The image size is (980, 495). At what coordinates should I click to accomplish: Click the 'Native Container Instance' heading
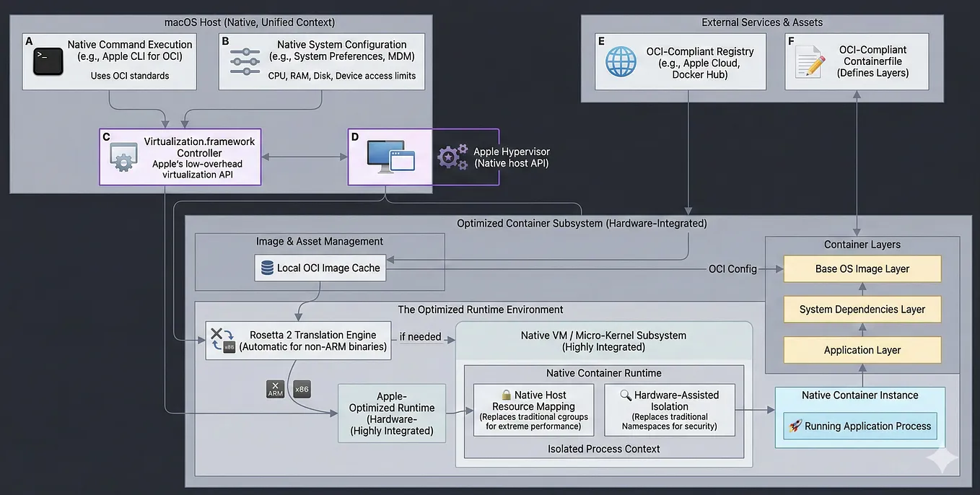point(860,395)
